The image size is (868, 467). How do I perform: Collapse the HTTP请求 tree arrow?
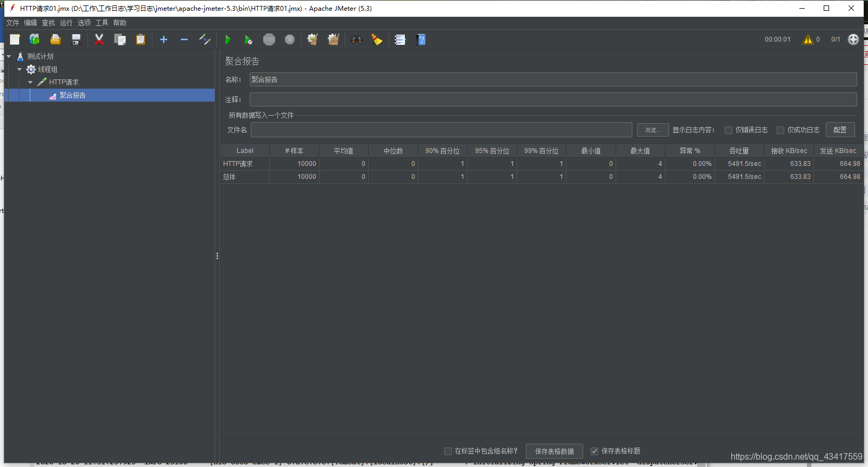30,82
